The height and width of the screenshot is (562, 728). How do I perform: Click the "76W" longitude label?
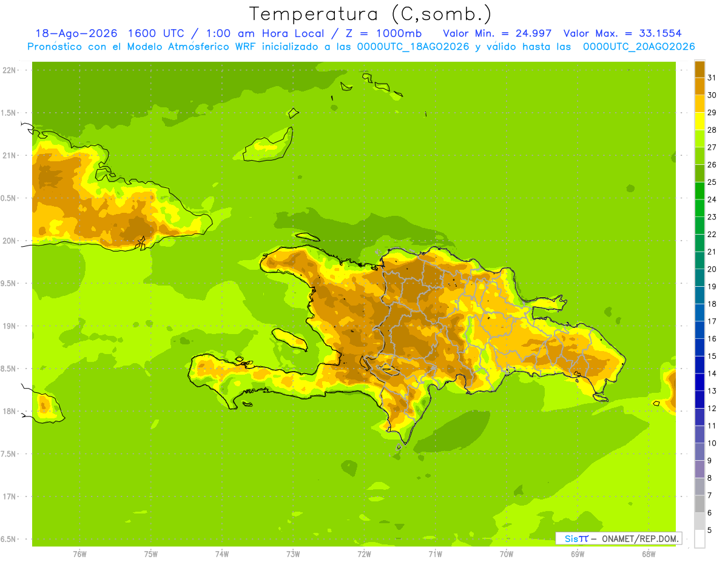(79, 554)
